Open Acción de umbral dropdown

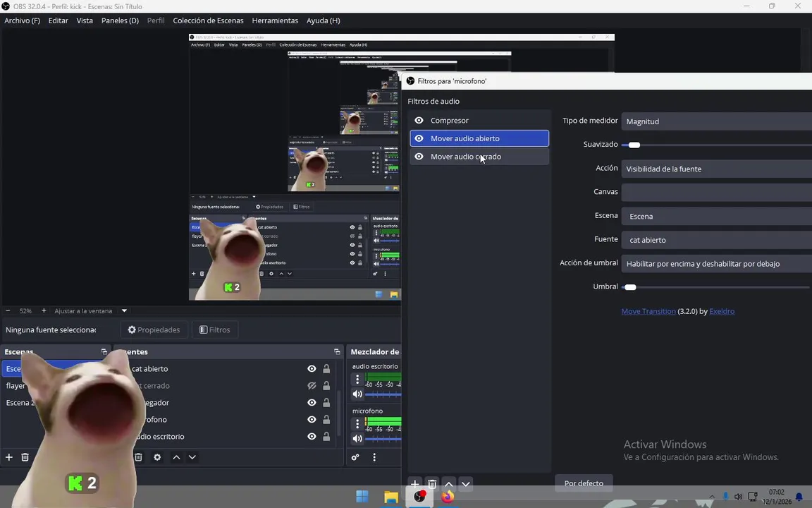717,264
